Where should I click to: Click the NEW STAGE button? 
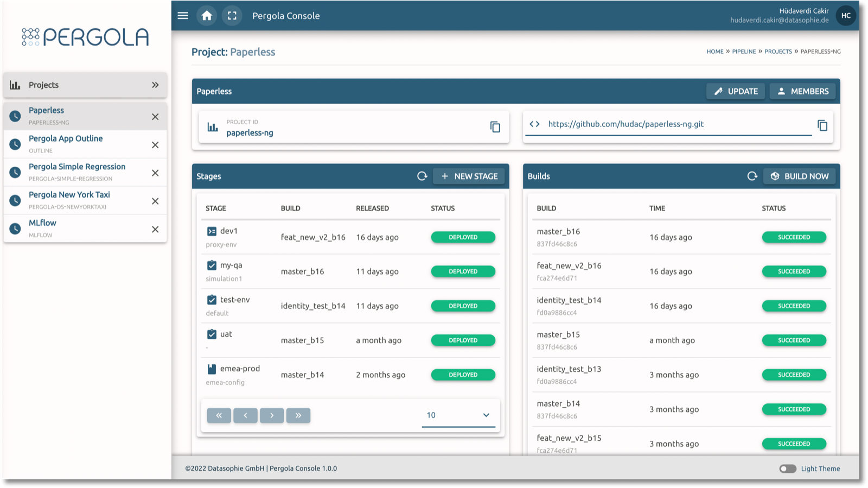469,176
